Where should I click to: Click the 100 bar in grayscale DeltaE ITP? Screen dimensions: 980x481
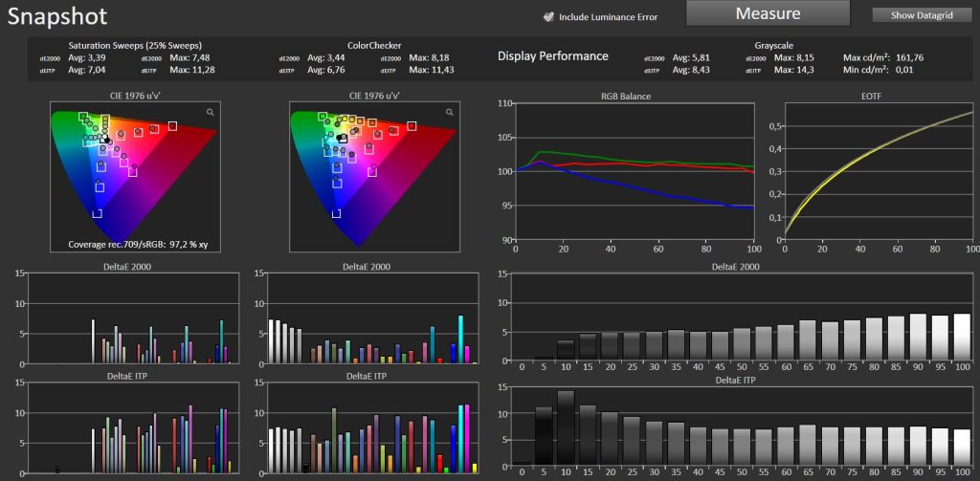pyautogui.click(x=962, y=447)
